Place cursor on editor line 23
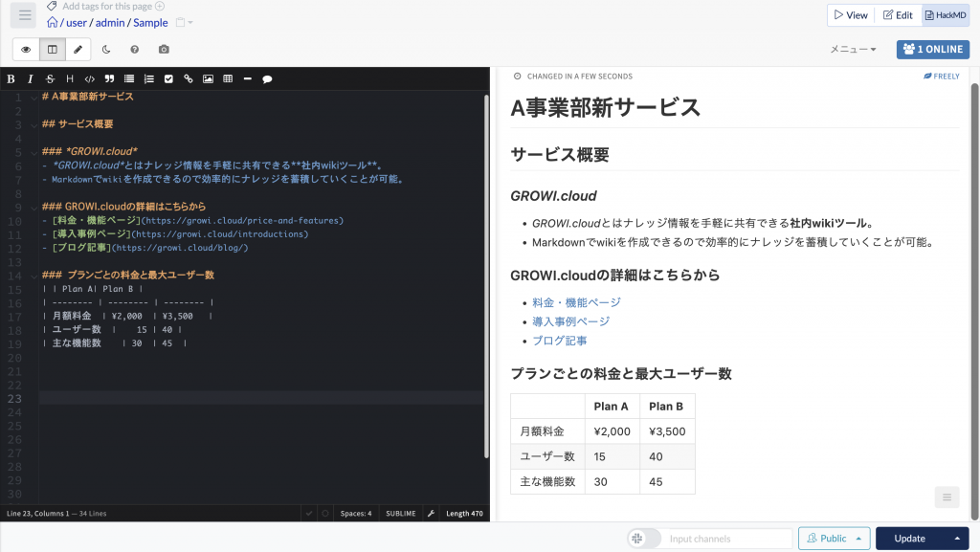 tap(260, 398)
